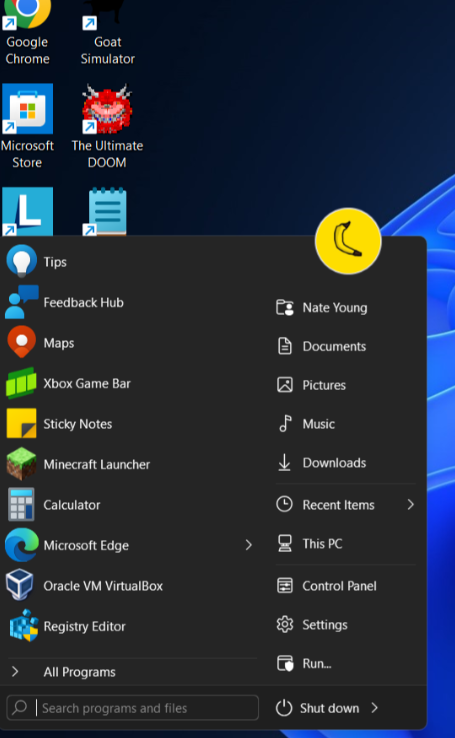Image resolution: width=455 pixels, height=738 pixels.
Task: Click the Search programs and files box
Action: coord(133,707)
